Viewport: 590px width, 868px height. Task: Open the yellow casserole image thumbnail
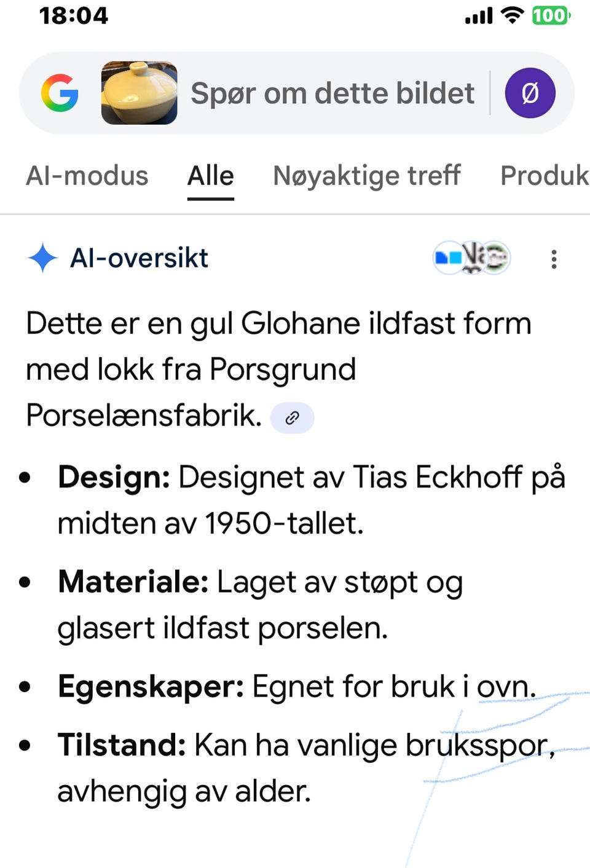[140, 93]
